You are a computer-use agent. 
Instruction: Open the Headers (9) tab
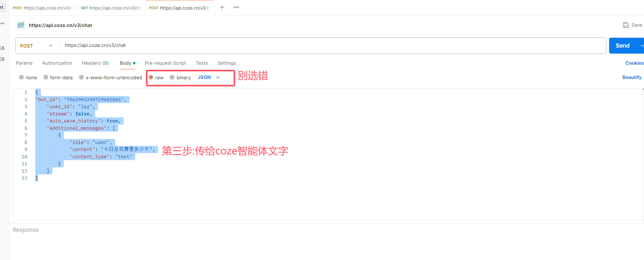pyautogui.click(x=95, y=63)
